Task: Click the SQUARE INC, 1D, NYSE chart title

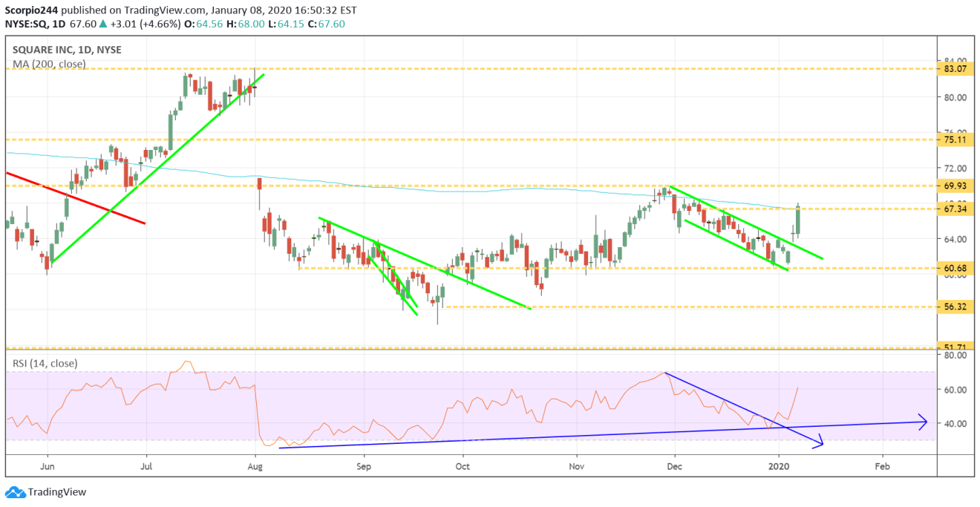Action: pos(67,50)
